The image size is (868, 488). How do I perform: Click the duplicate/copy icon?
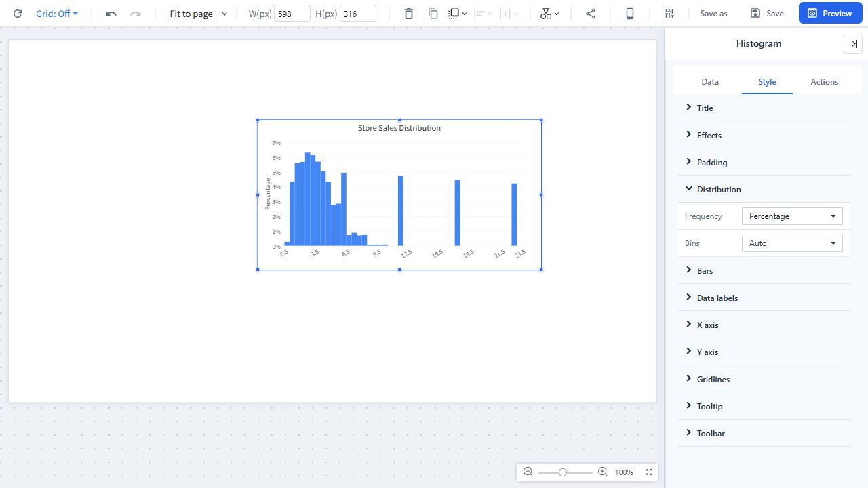(433, 14)
